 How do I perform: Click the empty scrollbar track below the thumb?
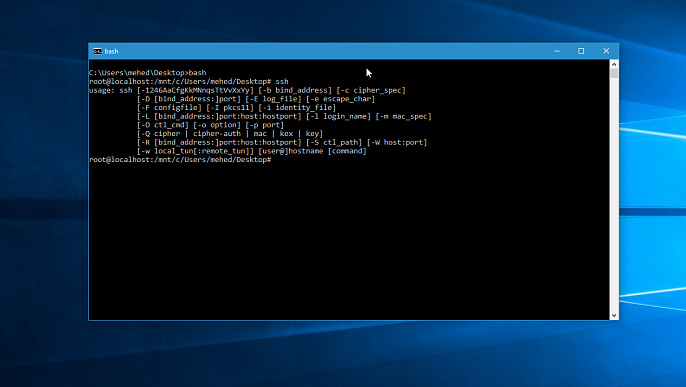pos(614,195)
